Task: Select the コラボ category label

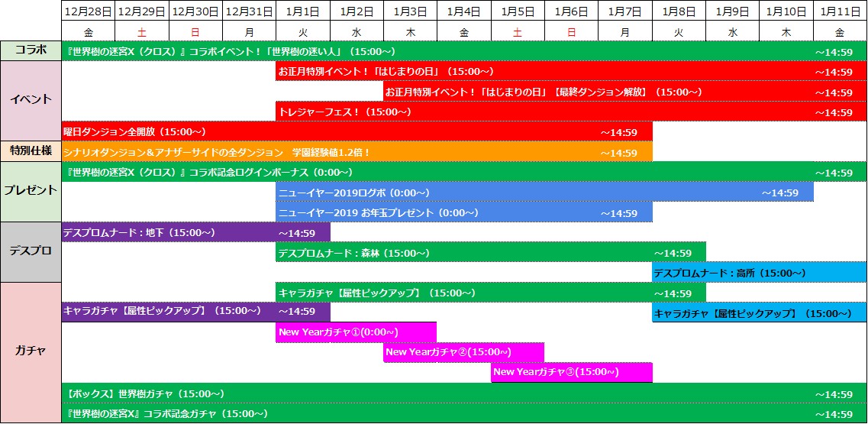Action: click(31, 51)
